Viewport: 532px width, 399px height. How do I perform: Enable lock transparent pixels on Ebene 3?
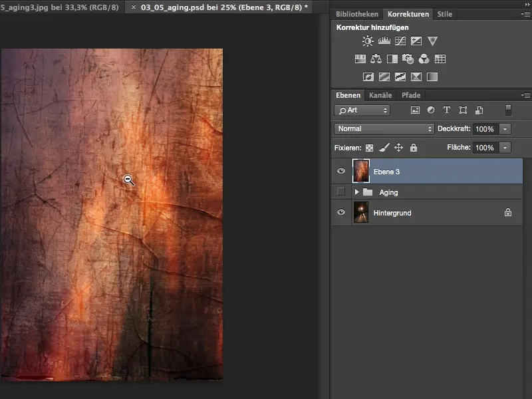368,148
